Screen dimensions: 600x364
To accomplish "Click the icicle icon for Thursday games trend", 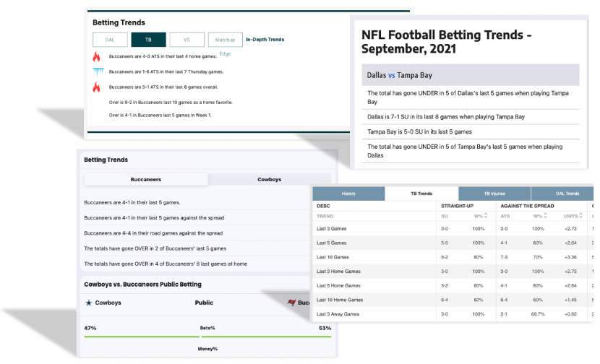I will pyautogui.click(x=97, y=71).
